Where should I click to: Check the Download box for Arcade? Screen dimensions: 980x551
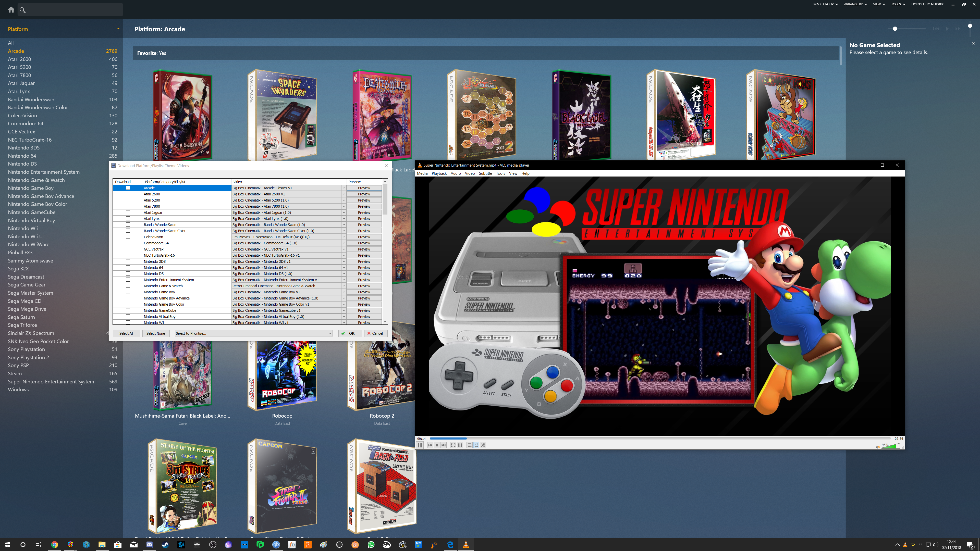click(128, 188)
